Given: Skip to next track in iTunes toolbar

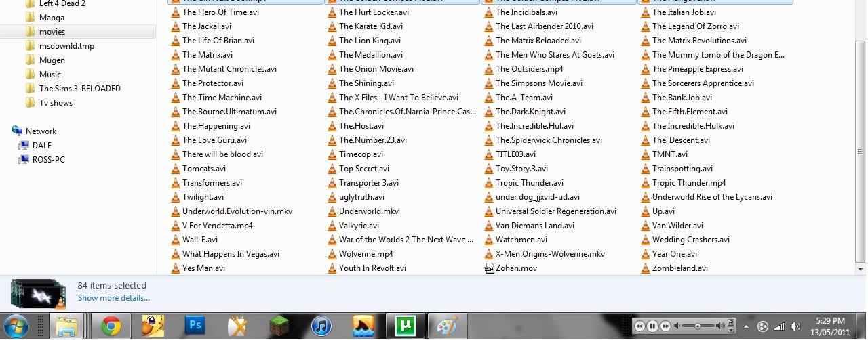Looking at the screenshot, I should pyautogui.click(x=665, y=326).
